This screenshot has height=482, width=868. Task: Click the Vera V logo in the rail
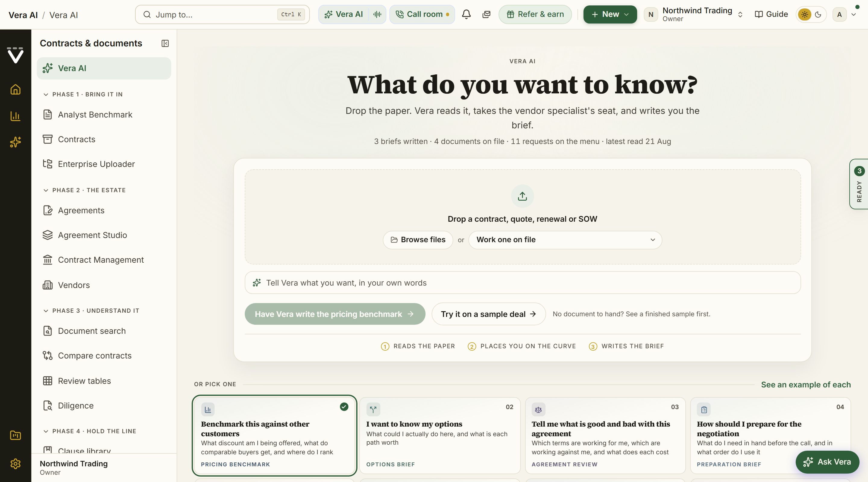click(15, 55)
